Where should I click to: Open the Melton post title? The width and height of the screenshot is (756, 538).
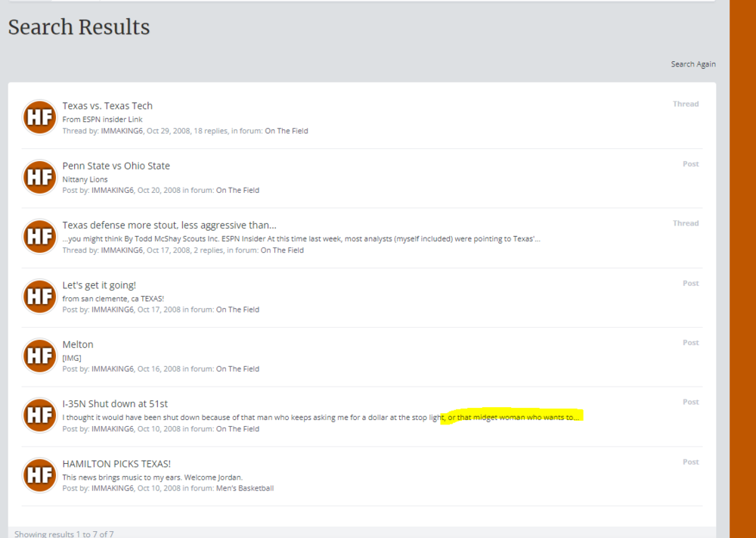coord(78,344)
